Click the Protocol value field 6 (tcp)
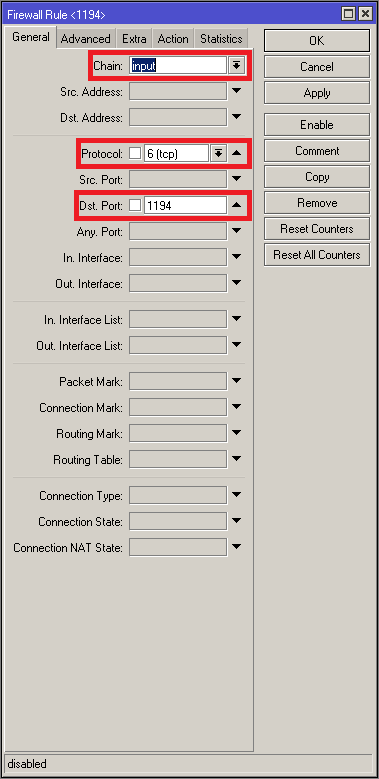This screenshot has height=779, width=379. pos(176,154)
